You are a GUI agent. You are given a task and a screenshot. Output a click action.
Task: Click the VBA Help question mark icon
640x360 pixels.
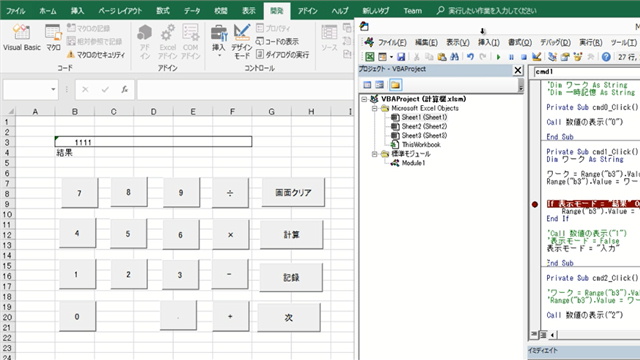pos(606,57)
